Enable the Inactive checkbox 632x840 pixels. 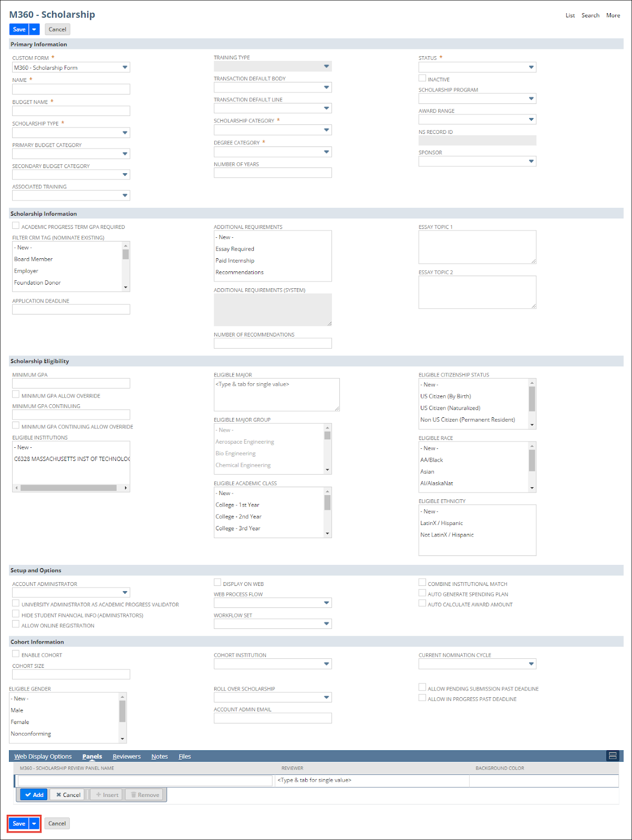pyautogui.click(x=422, y=78)
